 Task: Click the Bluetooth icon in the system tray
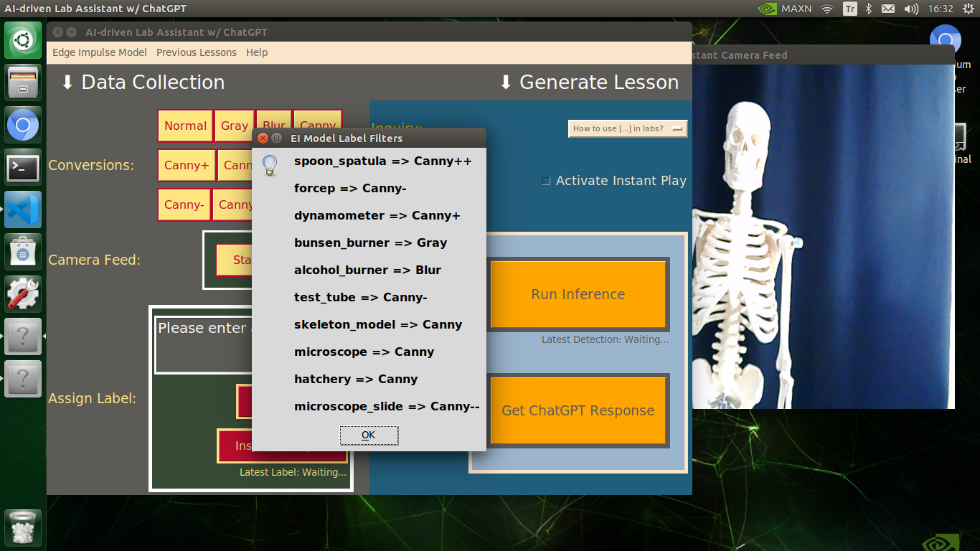click(x=870, y=9)
